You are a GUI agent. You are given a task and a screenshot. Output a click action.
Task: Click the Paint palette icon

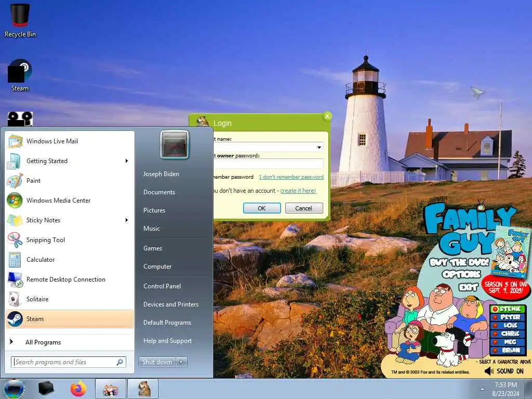pyautogui.click(x=15, y=180)
